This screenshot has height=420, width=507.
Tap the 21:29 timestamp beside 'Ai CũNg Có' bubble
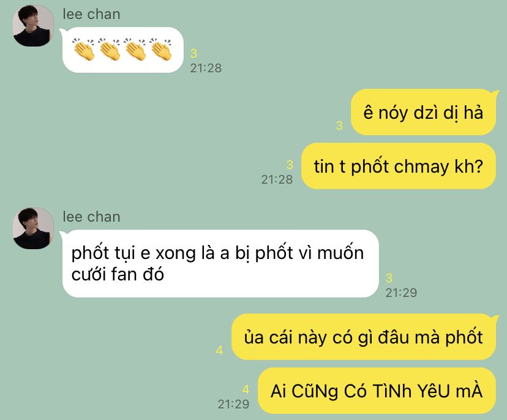tap(233, 404)
